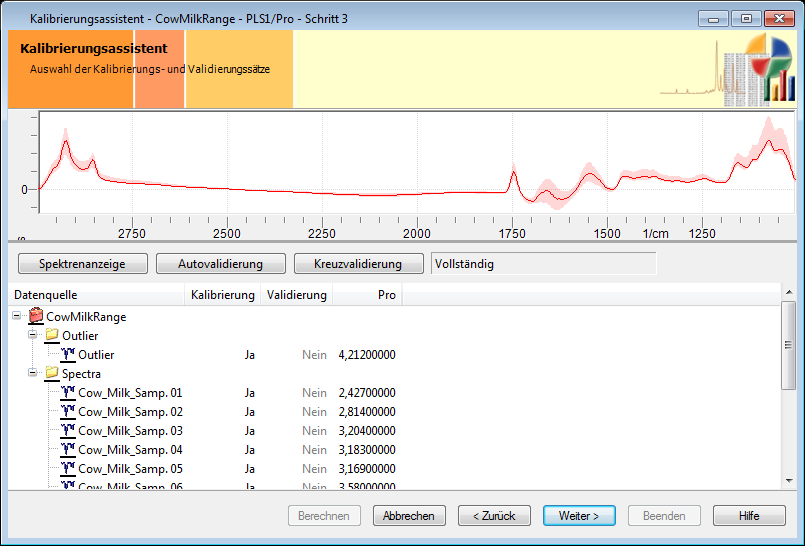Click the Cow_Milk_Samp. 03 spectrum icon
The width and height of the screenshot is (805, 546).
[x=68, y=430]
